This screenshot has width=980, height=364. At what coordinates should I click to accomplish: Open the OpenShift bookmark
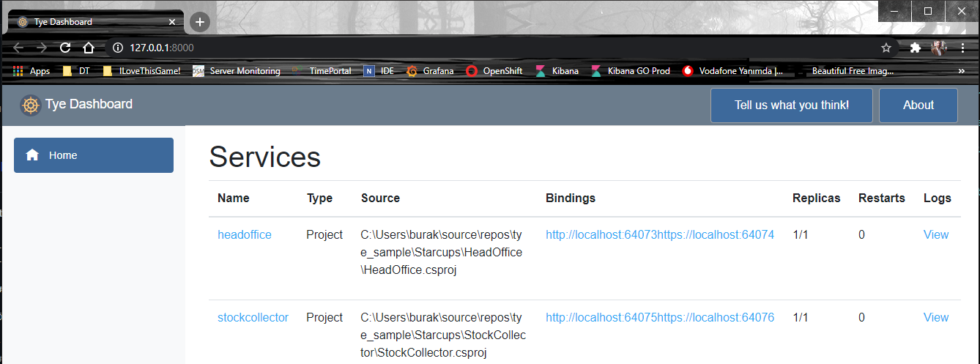pyautogui.click(x=494, y=71)
